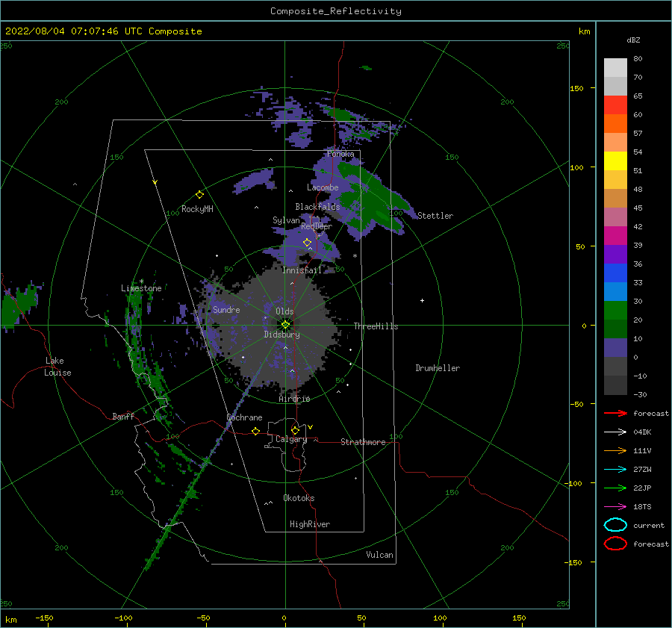The height and width of the screenshot is (628, 672).
Task: Click the Lacombe city label
Action: tap(323, 187)
